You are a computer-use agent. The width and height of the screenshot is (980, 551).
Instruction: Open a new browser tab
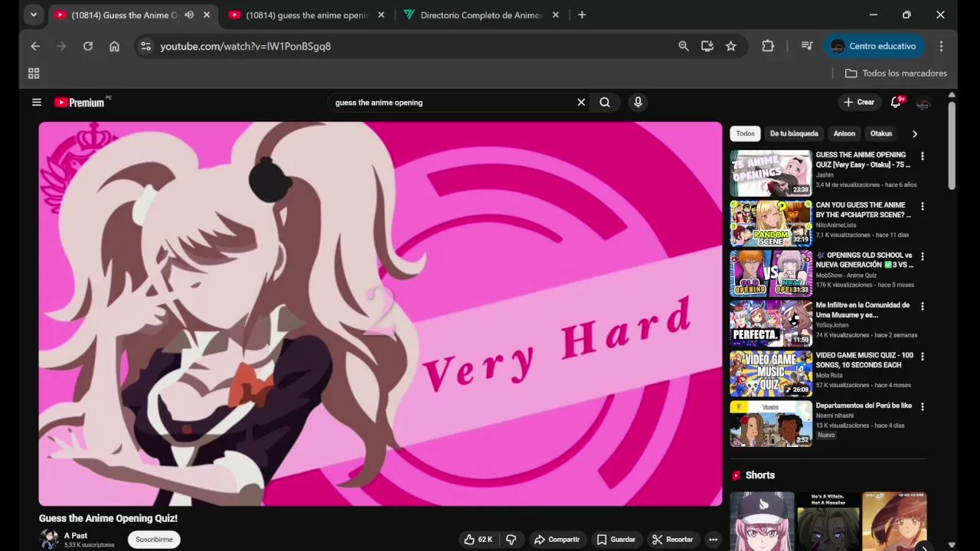pyautogui.click(x=582, y=15)
